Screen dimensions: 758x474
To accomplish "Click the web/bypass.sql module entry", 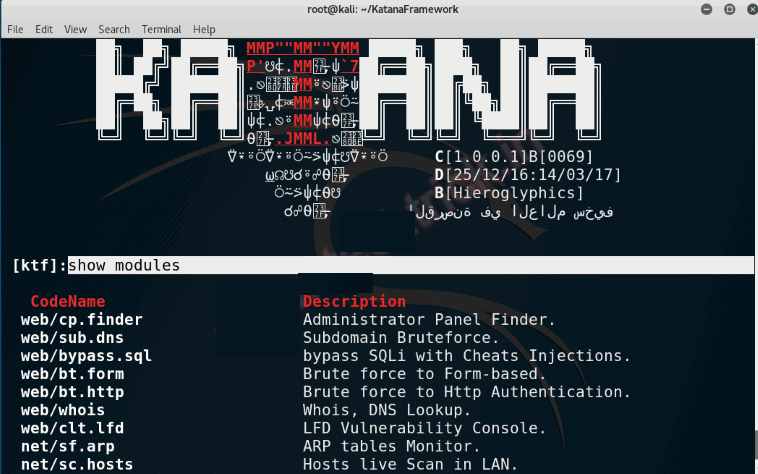I will 86,356.
